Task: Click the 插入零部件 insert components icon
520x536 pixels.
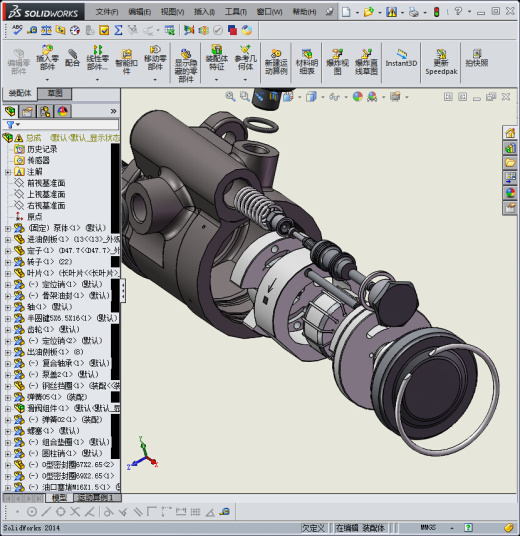Action: [x=47, y=57]
